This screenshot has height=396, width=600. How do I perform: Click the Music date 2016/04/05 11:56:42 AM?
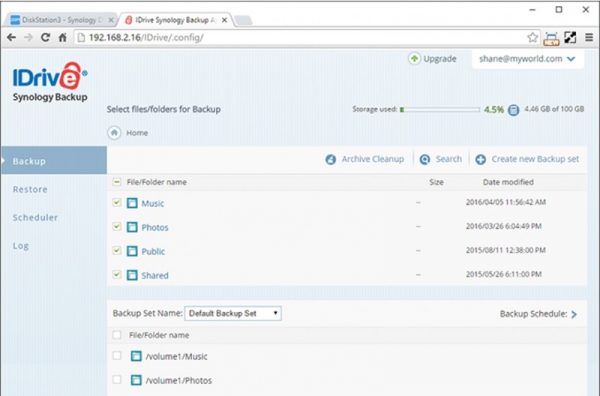click(506, 202)
